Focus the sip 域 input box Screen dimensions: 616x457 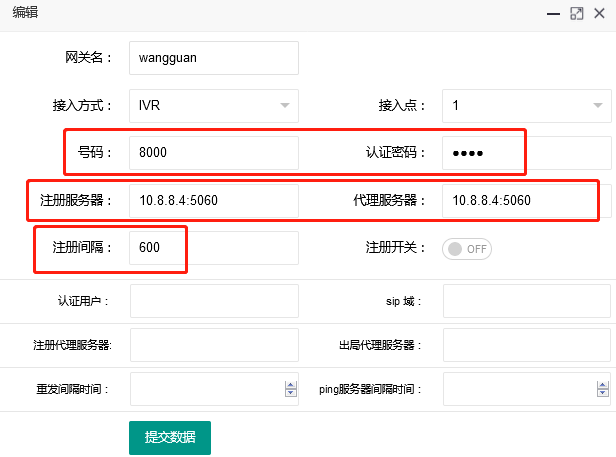[x=526, y=300]
